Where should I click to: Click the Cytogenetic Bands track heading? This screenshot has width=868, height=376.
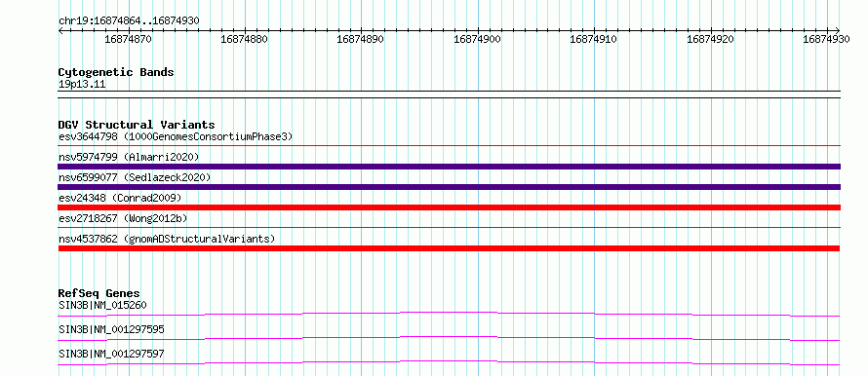coord(116,72)
